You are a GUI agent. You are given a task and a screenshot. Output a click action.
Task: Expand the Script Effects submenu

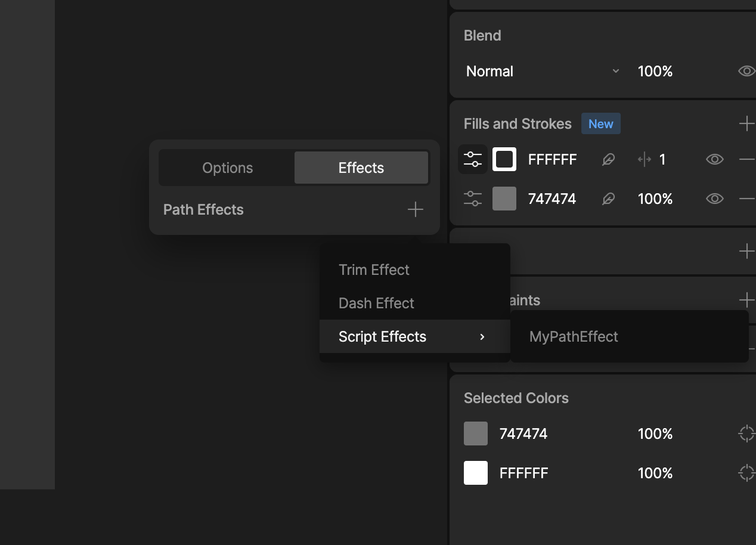coord(382,336)
